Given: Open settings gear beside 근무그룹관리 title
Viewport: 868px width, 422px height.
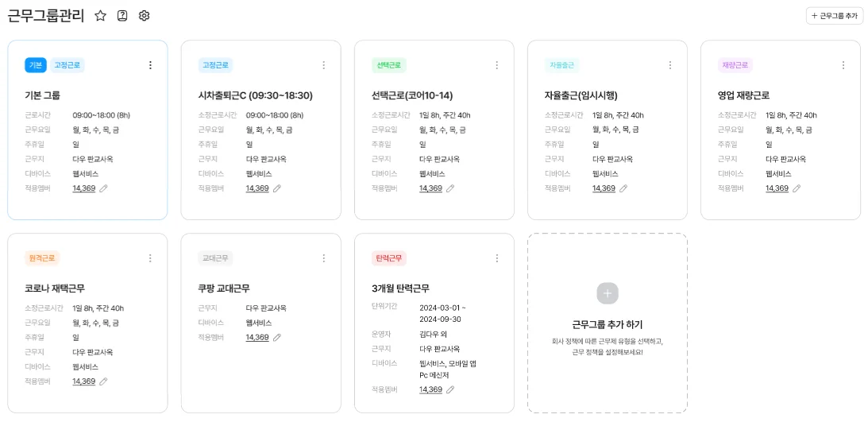Looking at the screenshot, I should click(x=144, y=16).
